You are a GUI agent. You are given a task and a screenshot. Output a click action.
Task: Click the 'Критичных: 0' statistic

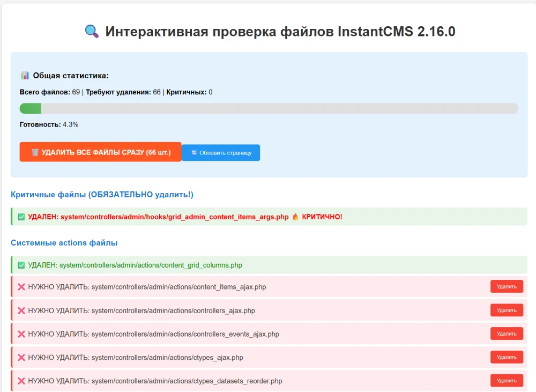(x=189, y=92)
